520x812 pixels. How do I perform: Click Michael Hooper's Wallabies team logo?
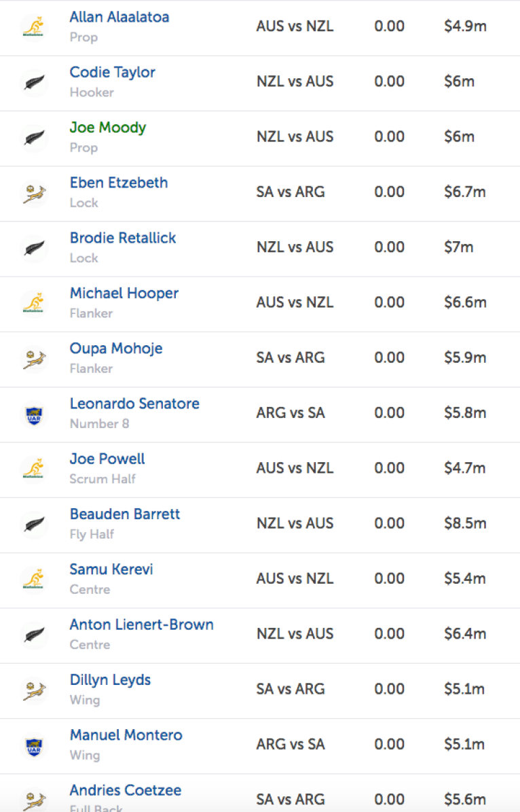click(x=33, y=303)
